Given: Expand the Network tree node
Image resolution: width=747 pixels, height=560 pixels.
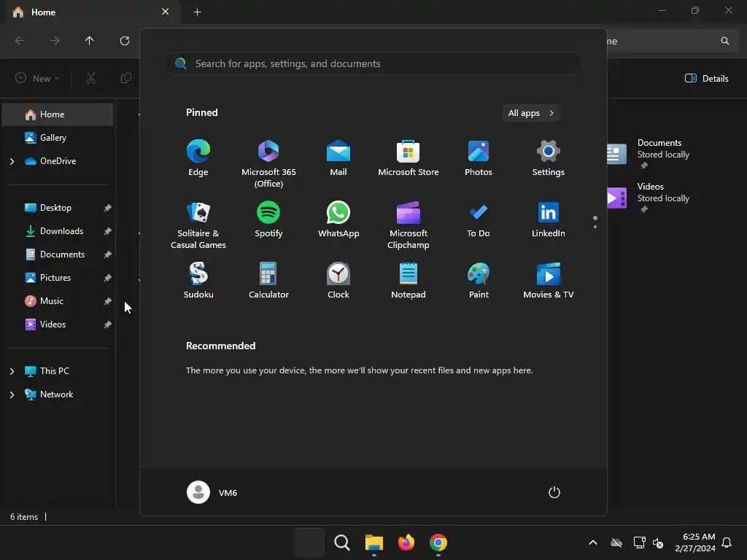Looking at the screenshot, I should (12, 394).
